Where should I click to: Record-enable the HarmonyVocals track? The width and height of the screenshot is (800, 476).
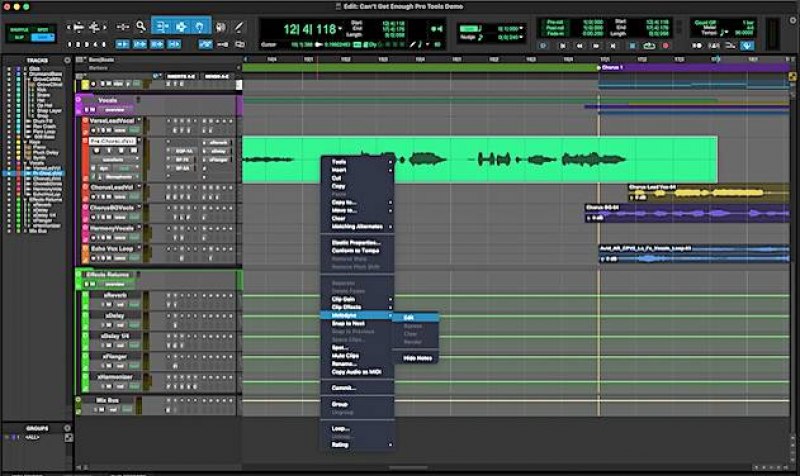(94, 238)
